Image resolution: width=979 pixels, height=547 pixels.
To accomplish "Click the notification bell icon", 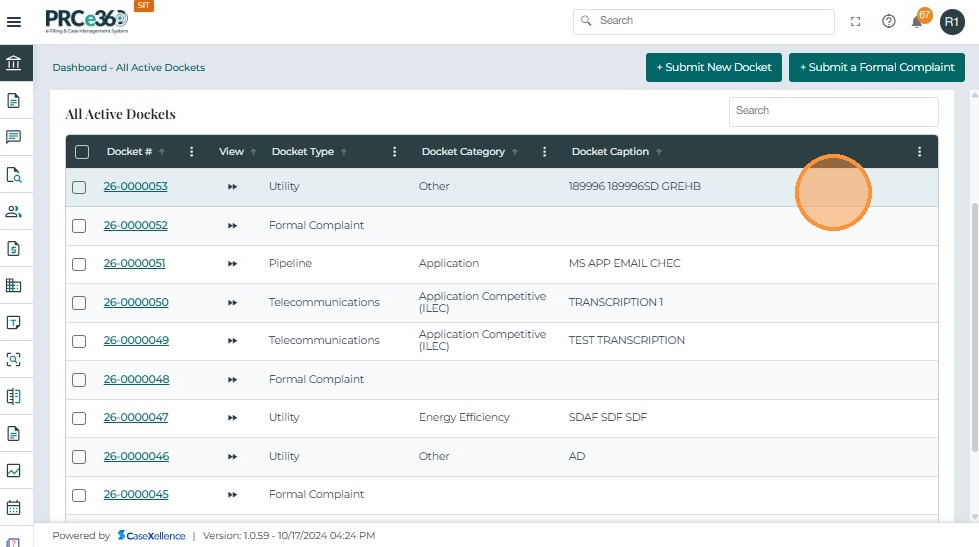I will click(x=917, y=22).
